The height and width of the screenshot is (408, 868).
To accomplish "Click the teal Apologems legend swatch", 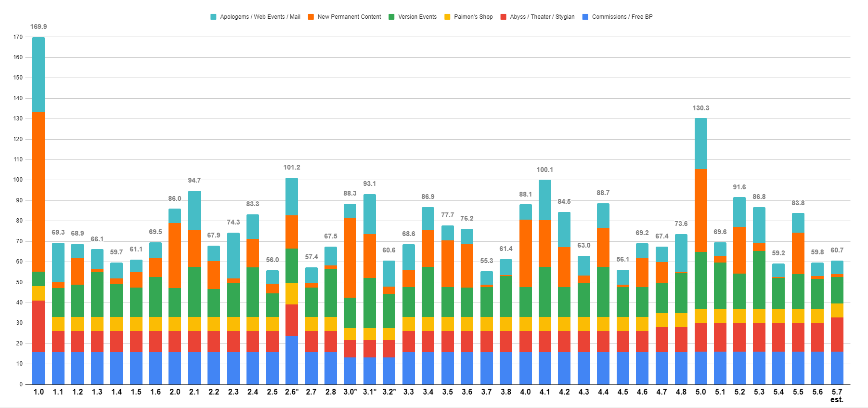I will tap(213, 17).
